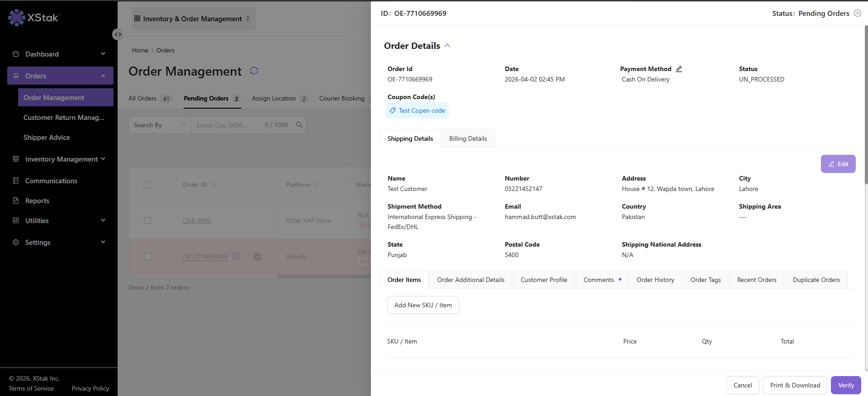The image size is (868, 396).
Task: Click the copy icon beside OE-7710669969
Action: [x=257, y=257]
